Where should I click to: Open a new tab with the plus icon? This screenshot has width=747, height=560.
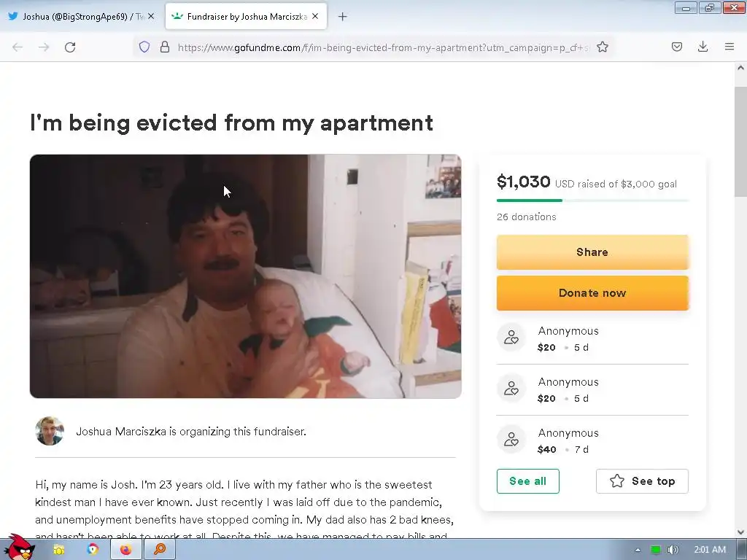point(343,17)
